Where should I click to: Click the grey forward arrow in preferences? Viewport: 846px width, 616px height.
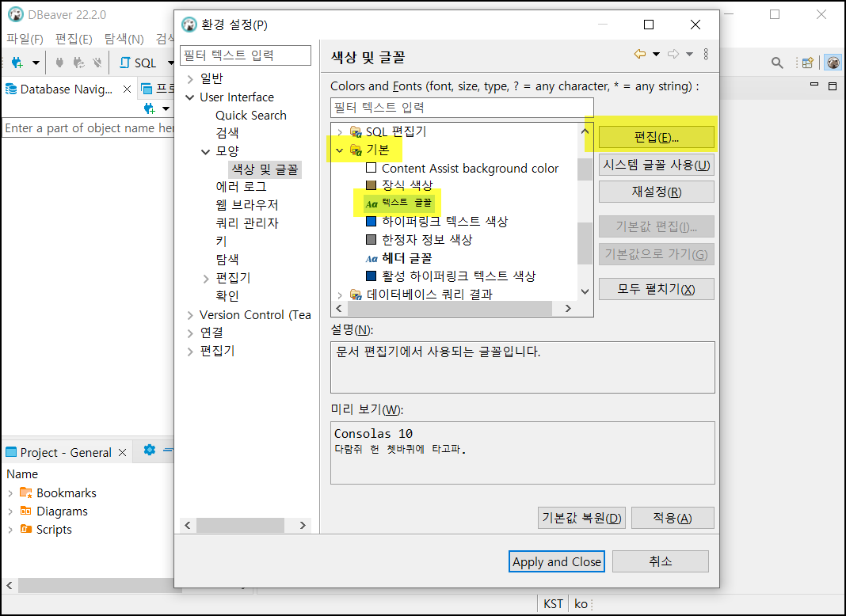point(673,54)
